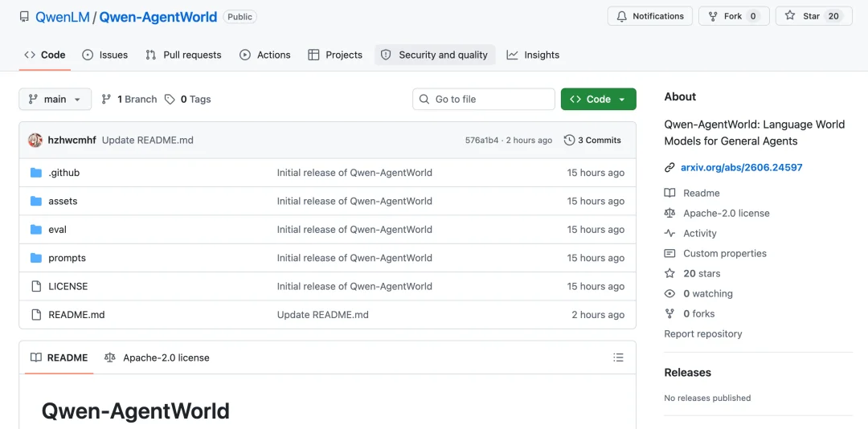Click the Tags label icon
868x429 pixels.
point(170,99)
